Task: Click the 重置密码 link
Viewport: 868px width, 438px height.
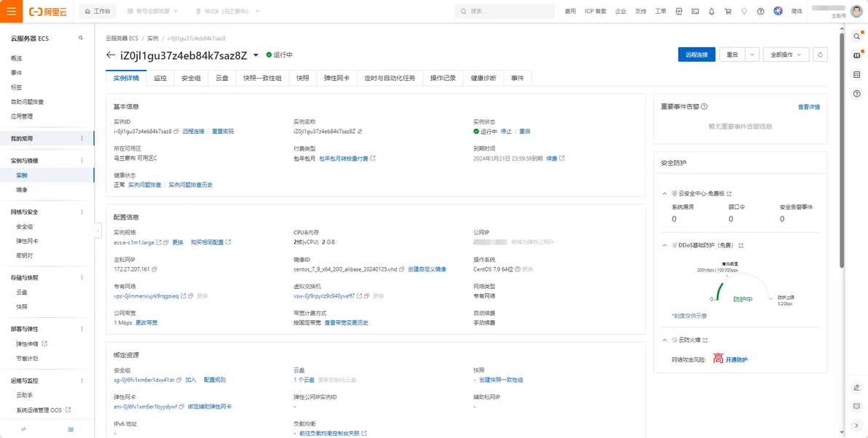Action: pyautogui.click(x=223, y=132)
